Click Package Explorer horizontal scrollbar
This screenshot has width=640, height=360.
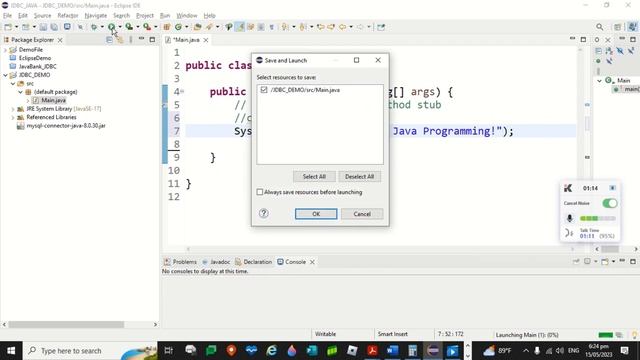[x=67, y=324]
